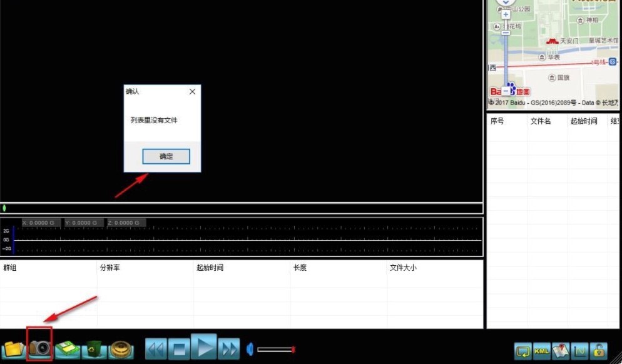Viewport: 622px width, 364px height.
Task: Select the G-sensor curve icon
Action: (579, 350)
